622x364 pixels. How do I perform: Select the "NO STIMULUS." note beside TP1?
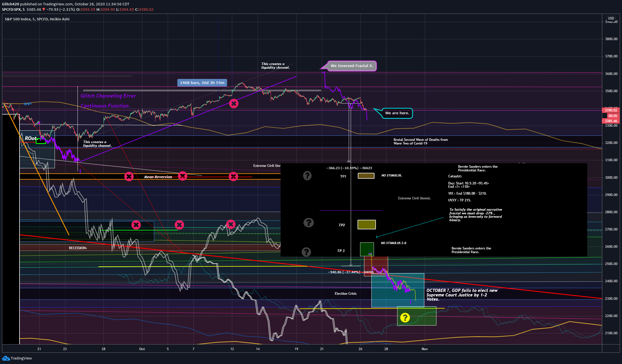pos(392,176)
